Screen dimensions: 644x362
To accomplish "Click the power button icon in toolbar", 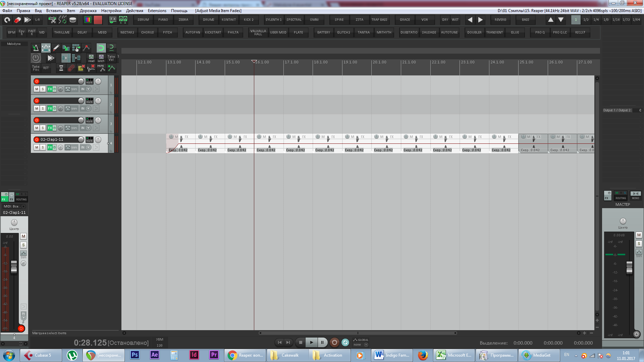I will pos(36,58).
